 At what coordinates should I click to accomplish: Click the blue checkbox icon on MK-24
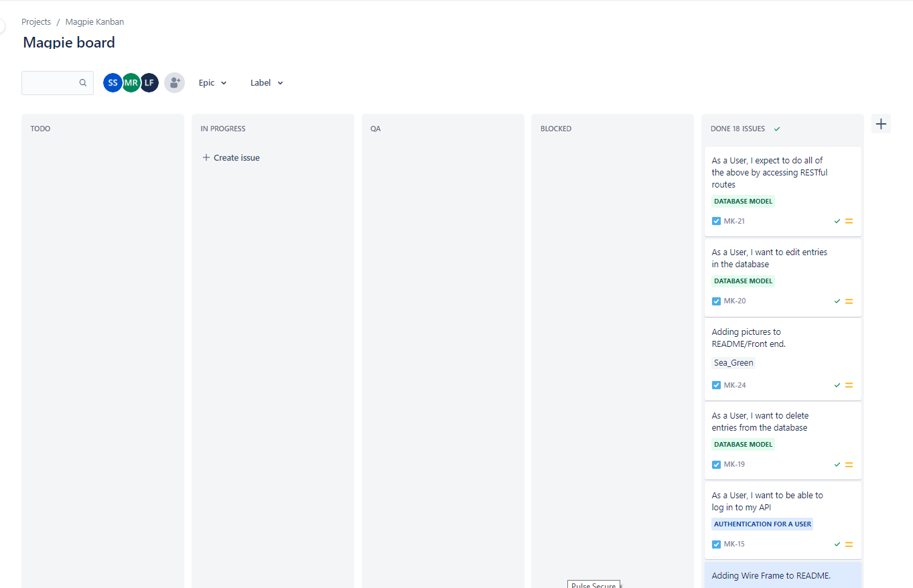(x=716, y=385)
